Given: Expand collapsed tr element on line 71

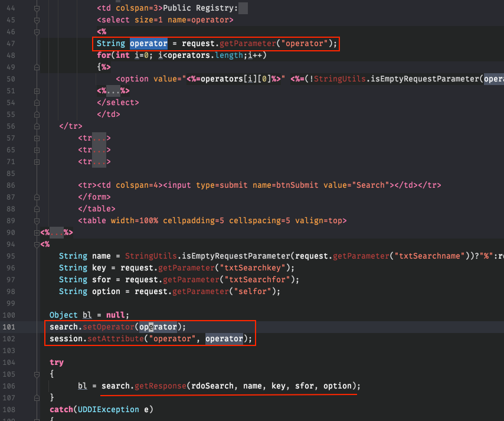Looking at the screenshot, I should (x=37, y=162).
